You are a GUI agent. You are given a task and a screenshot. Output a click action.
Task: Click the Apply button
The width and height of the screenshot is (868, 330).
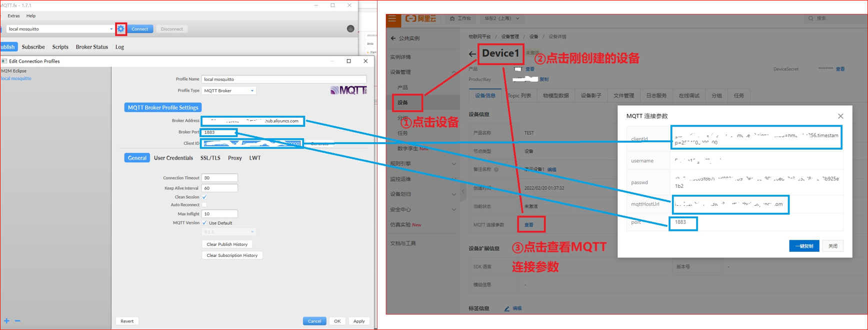[359, 321]
